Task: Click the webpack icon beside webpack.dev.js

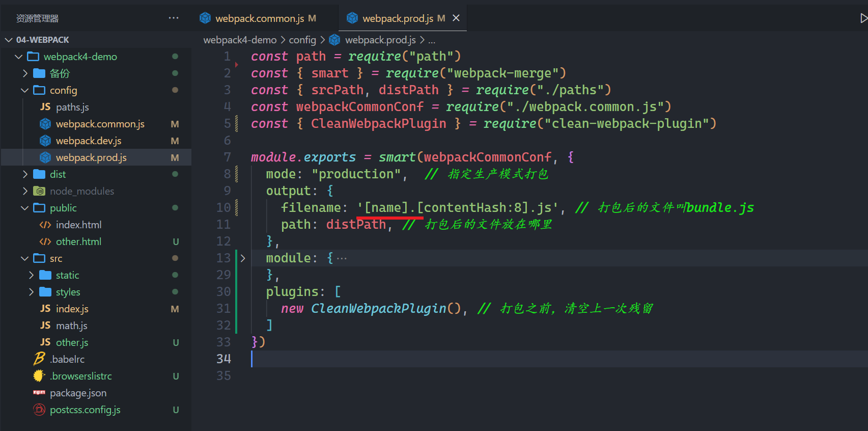Action: click(x=45, y=141)
